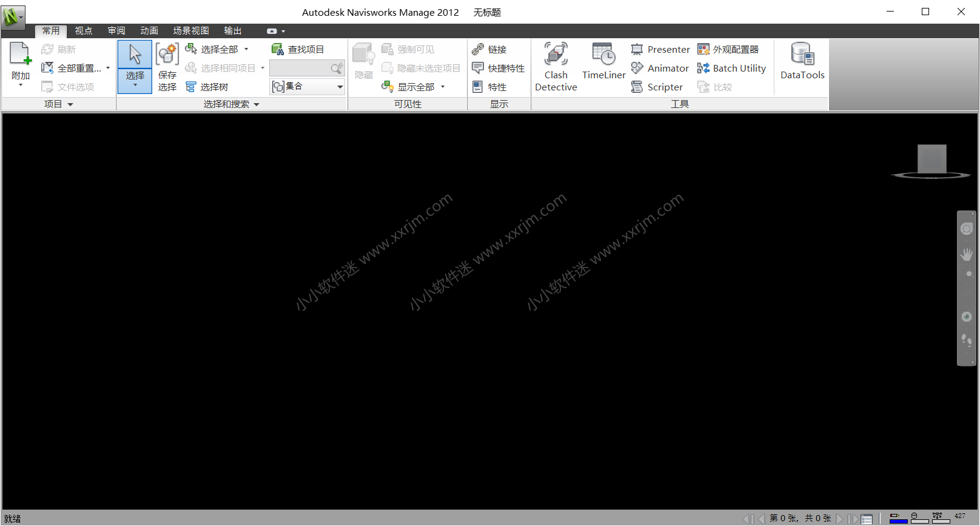Open the 特性 properties panel
Image resolution: width=980 pixels, height=526 pixels.
click(x=489, y=87)
